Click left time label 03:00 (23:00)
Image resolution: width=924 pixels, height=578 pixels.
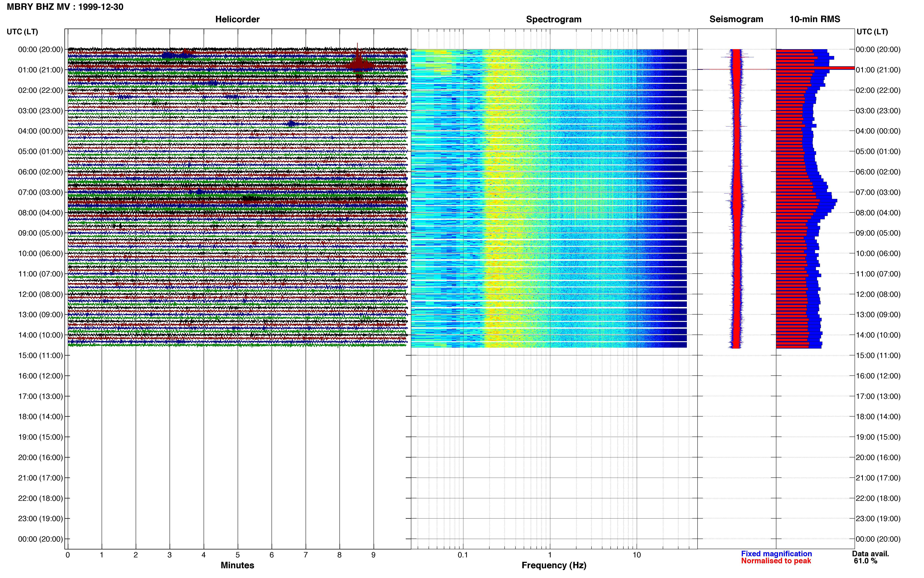pyautogui.click(x=41, y=111)
